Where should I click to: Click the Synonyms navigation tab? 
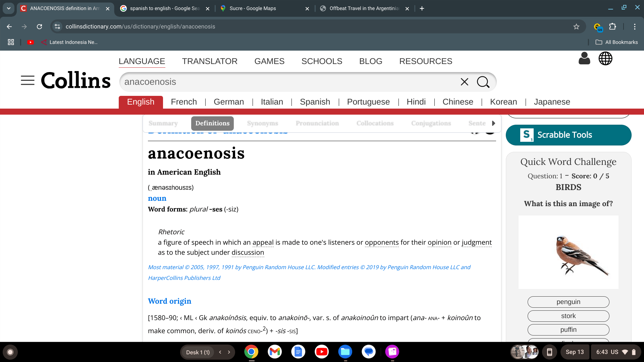tap(262, 123)
